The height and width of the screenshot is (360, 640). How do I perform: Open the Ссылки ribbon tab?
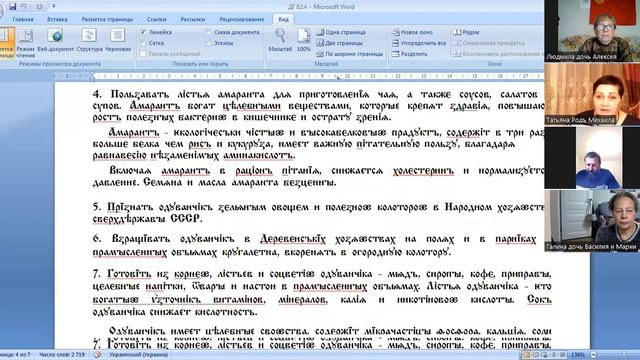pyautogui.click(x=157, y=19)
